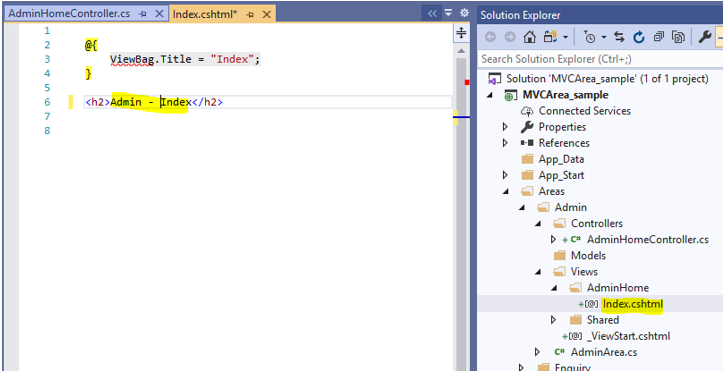The image size is (724, 378).
Task: Click the Search Solution Explorer field
Action: [600, 59]
